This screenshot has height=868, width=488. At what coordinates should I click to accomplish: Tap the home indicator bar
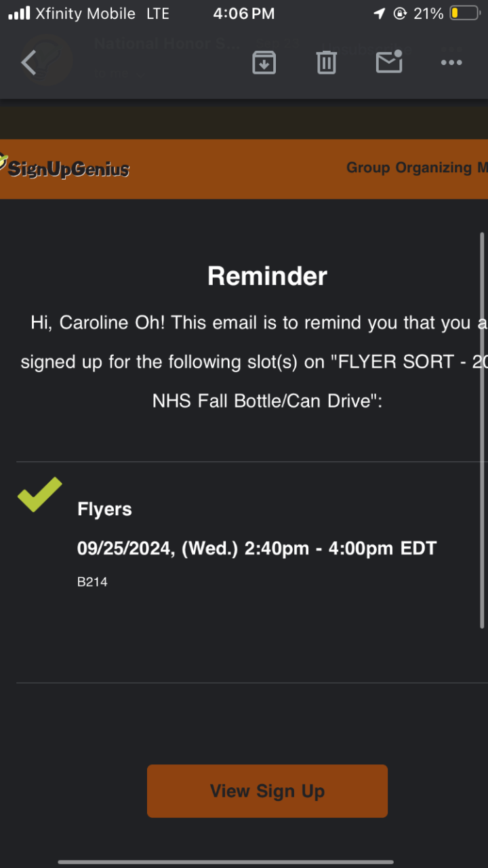[x=225, y=862]
